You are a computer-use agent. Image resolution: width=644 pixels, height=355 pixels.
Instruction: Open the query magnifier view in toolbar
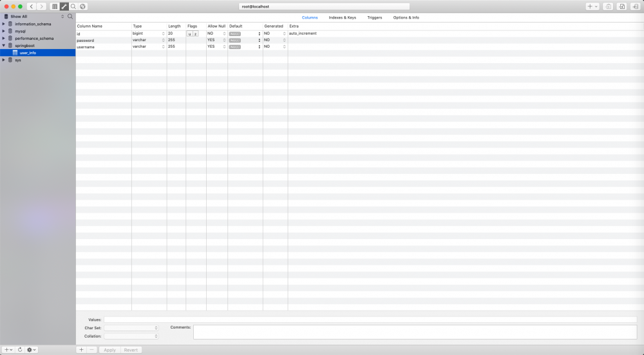(73, 6)
